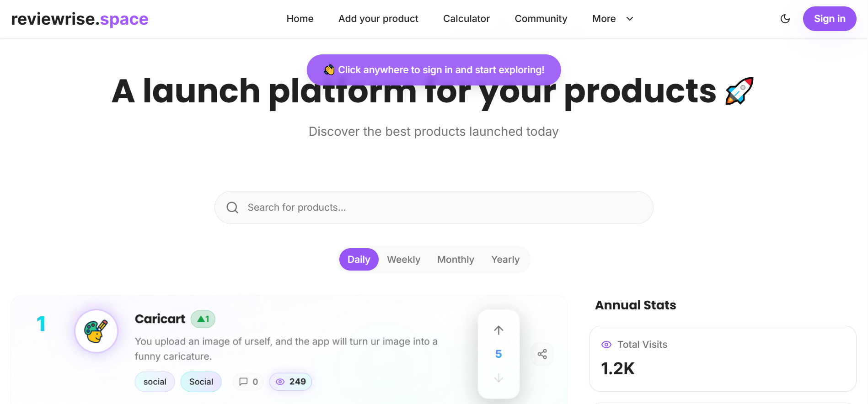
Task: Open Caricart comments via the speech bubble icon
Action: [x=243, y=382]
